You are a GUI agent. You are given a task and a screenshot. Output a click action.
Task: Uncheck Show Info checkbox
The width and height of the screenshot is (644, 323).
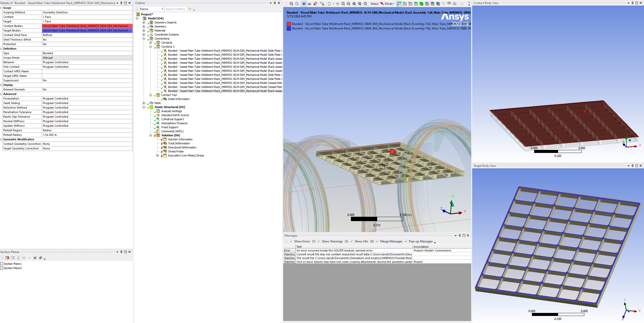(352, 241)
